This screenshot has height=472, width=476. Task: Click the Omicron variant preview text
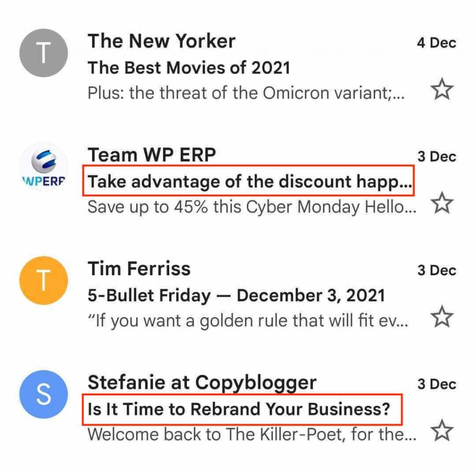[246, 93]
